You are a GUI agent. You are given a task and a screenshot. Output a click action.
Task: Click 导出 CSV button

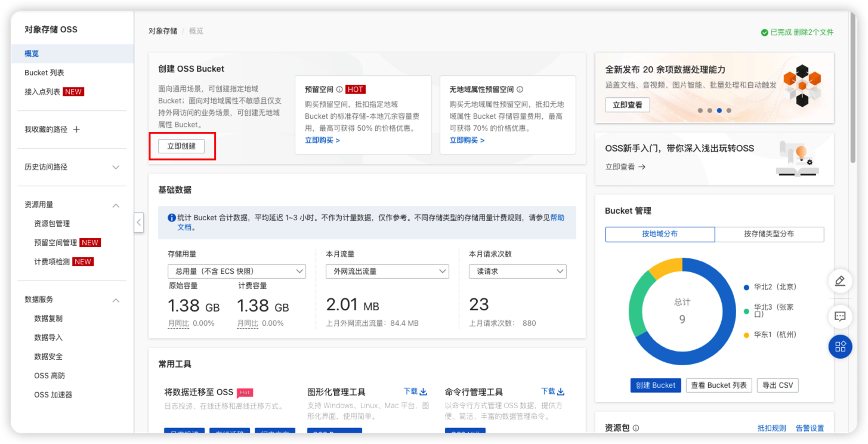coord(778,386)
